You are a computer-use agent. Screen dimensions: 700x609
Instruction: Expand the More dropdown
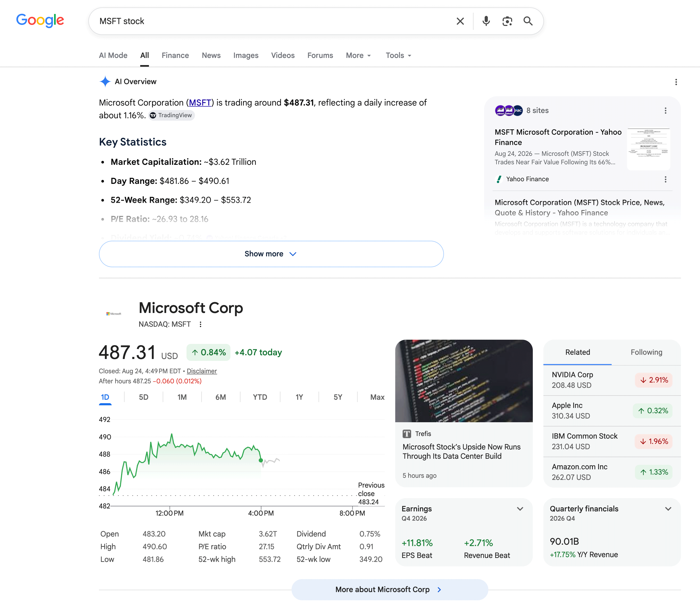[358, 55]
